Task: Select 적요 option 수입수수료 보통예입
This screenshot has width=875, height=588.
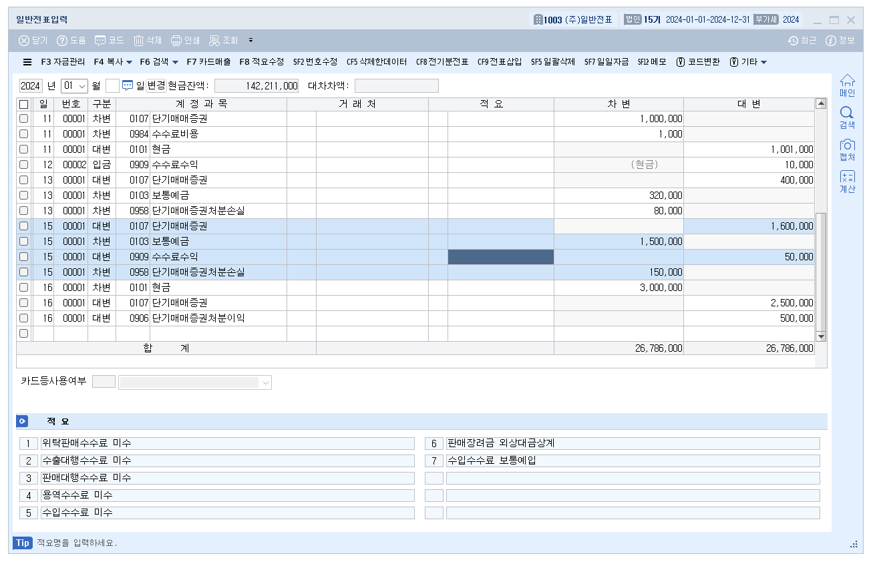Action: 632,461
